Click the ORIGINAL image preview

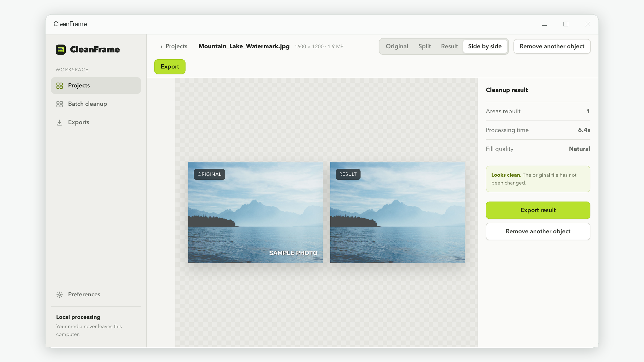(x=255, y=213)
